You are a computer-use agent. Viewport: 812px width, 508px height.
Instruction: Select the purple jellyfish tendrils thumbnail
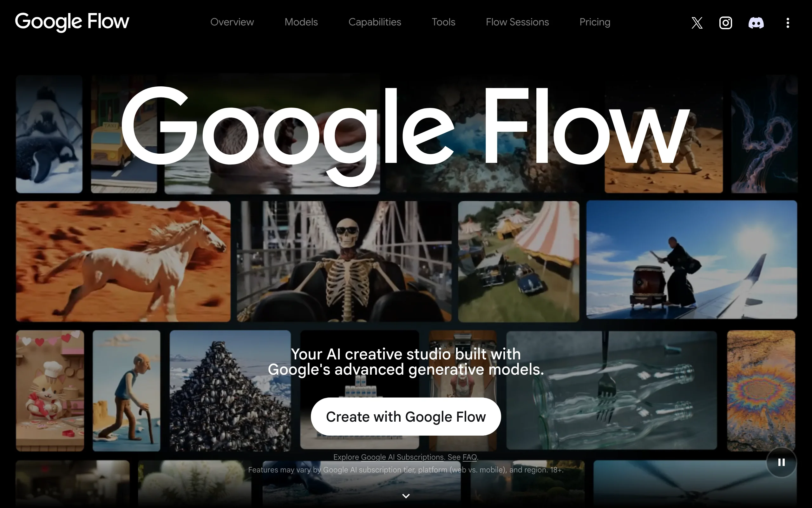[764, 134]
